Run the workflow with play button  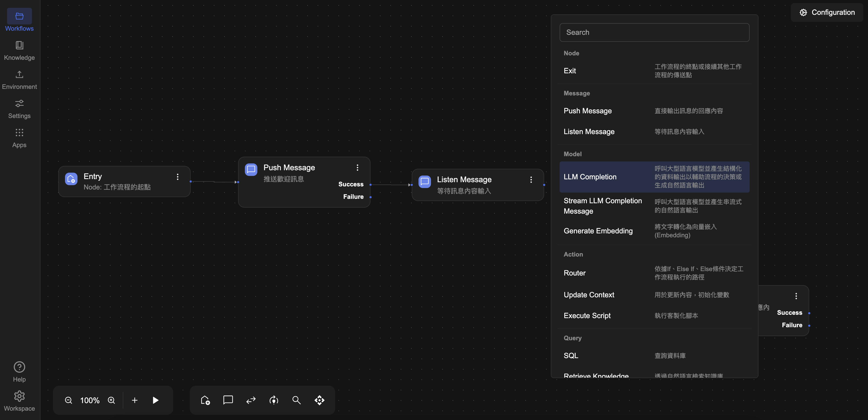(155, 400)
